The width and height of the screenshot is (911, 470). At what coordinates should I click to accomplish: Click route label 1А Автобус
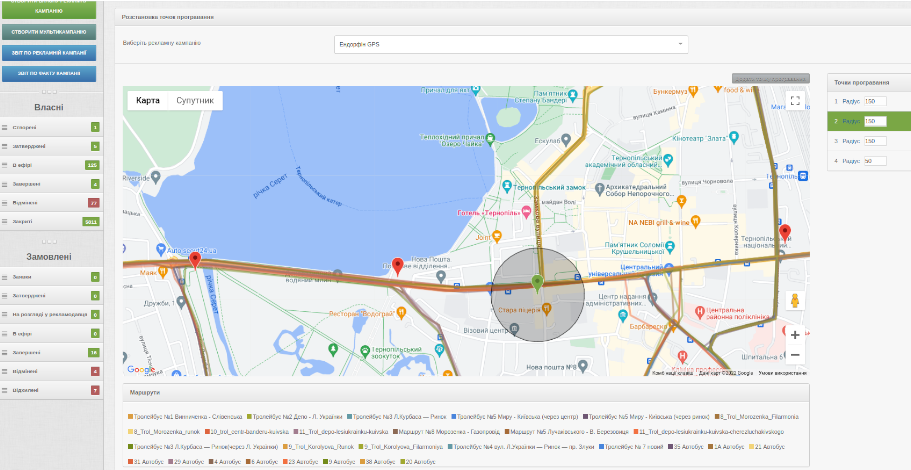pyautogui.click(x=729, y=447)
